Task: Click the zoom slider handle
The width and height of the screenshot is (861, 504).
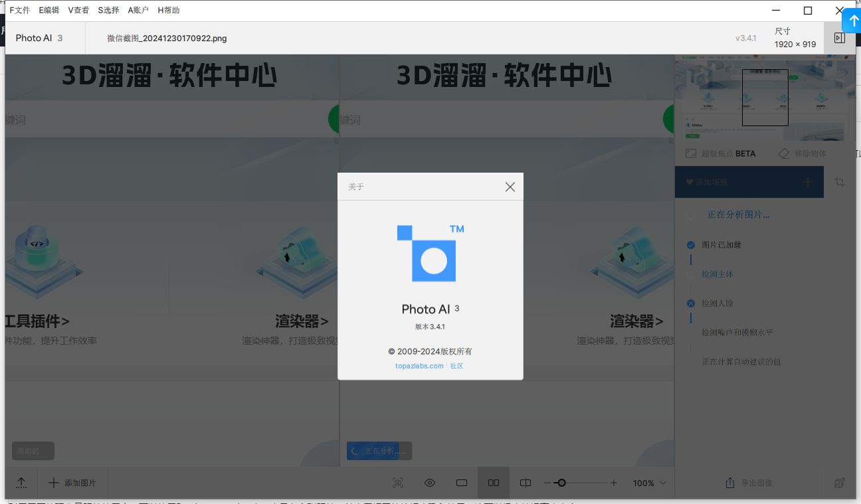Action: pyautogui.click(x=562, y=483)
